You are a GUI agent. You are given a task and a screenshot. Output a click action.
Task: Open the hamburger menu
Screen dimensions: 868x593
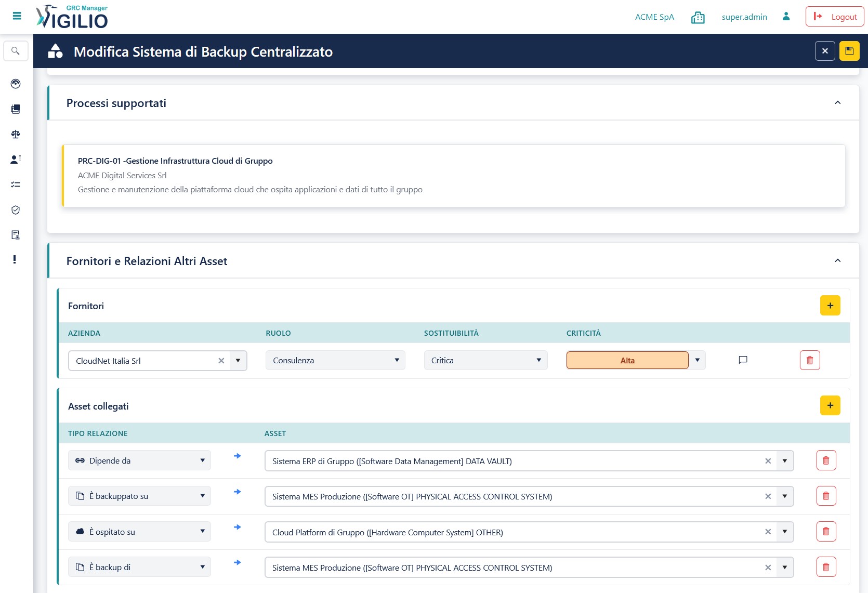point(17,16)
